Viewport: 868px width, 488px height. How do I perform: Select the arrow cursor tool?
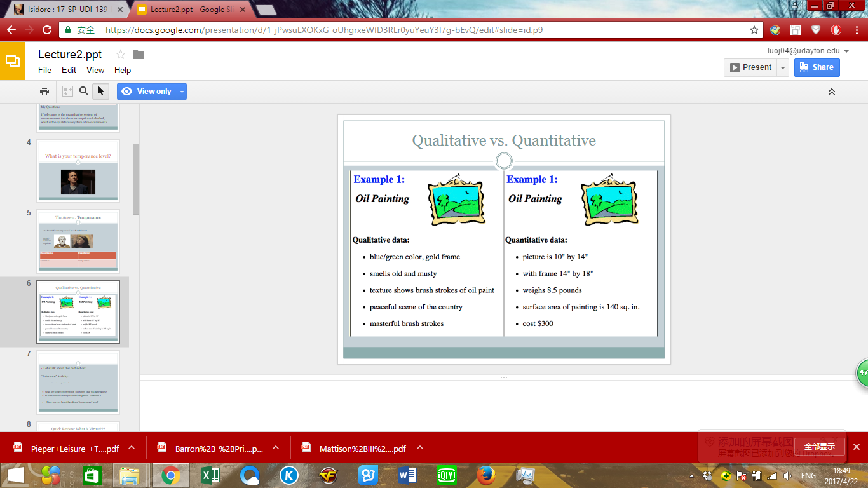100,91
